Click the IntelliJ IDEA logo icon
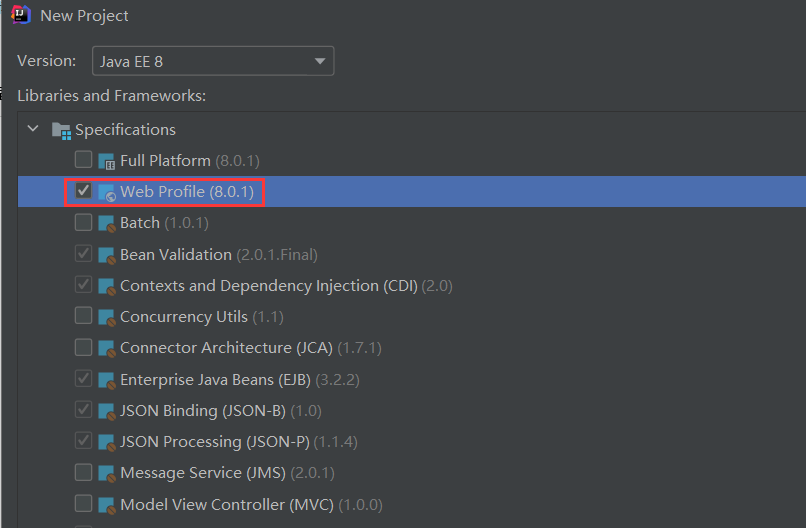 point(20,15)
